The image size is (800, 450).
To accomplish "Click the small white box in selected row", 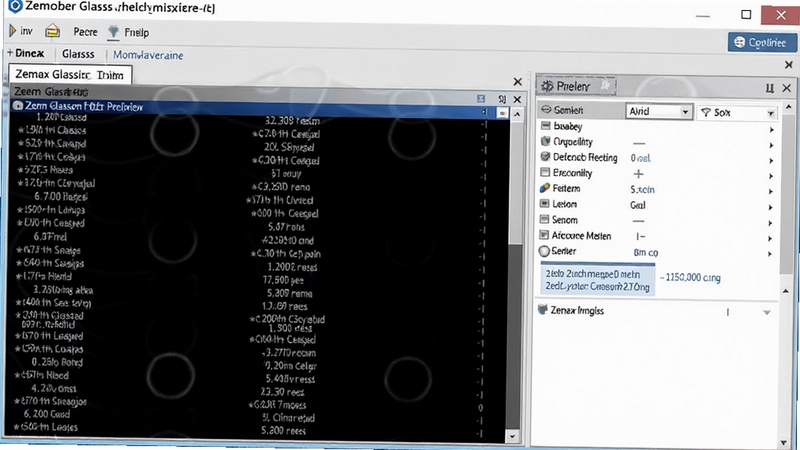I will tap(502, 113).
